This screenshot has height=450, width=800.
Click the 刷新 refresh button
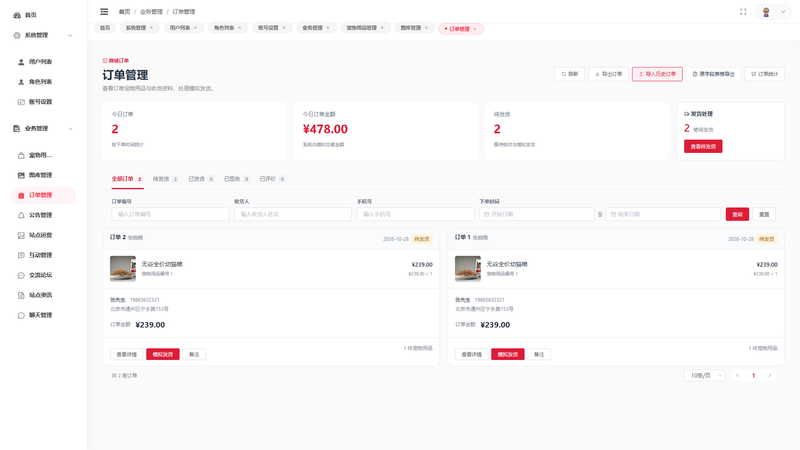[x=570, y=74]
